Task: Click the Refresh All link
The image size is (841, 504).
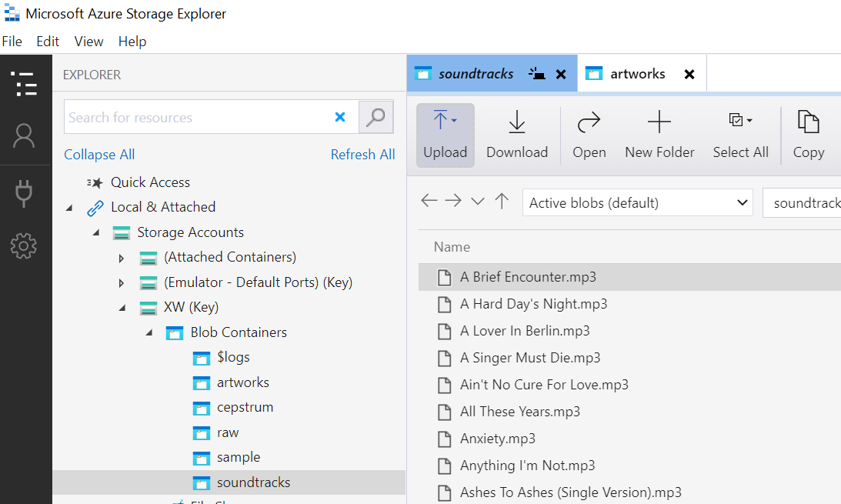Action: pos(362,155)
